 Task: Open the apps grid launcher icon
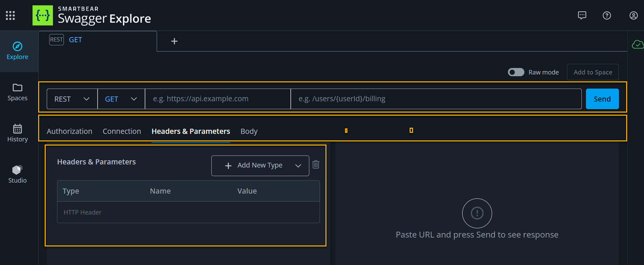pos(10,15)
